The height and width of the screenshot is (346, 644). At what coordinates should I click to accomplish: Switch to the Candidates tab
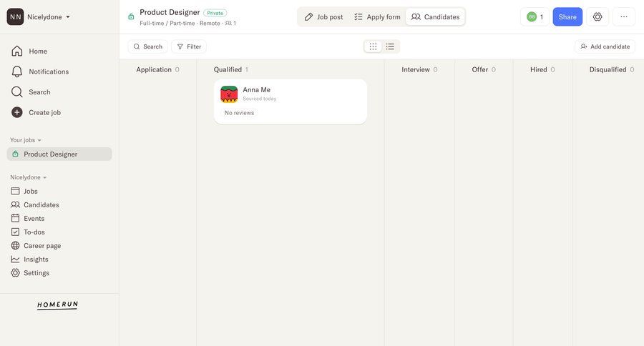tap(435, 17)
